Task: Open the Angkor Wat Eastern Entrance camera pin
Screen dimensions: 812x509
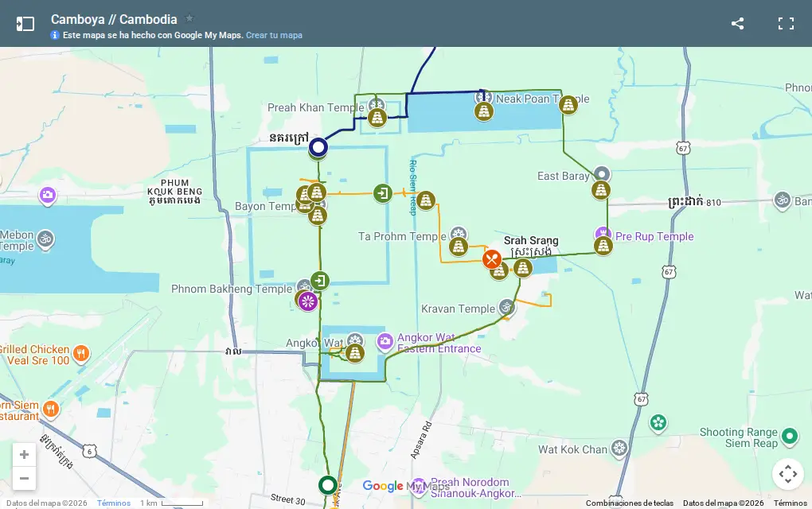Action: 385,342
